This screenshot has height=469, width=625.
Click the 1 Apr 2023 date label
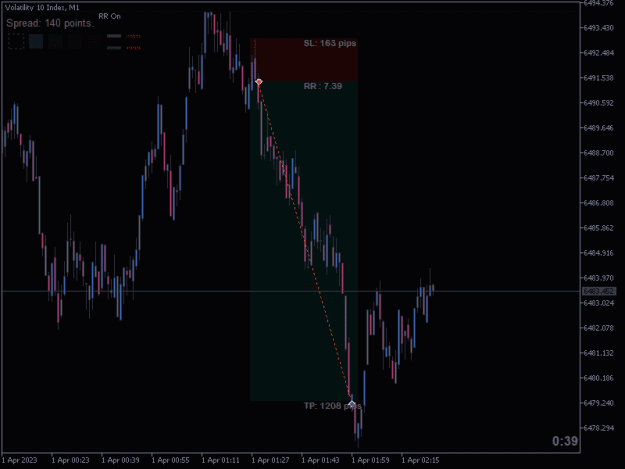click(20, 460)
